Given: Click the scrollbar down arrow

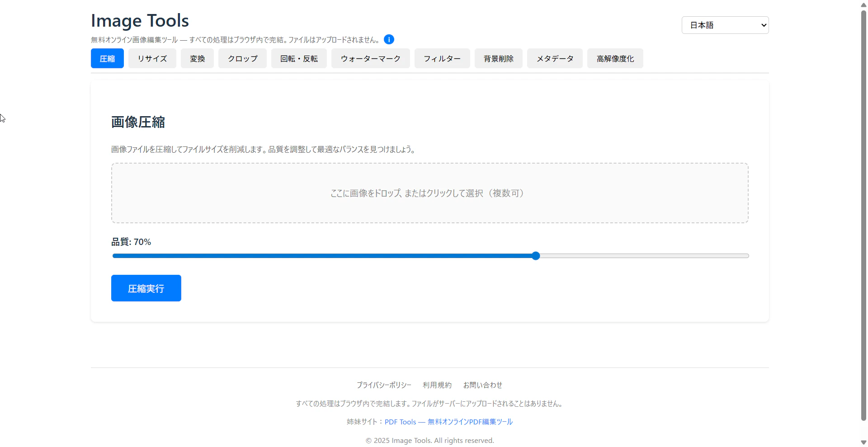Looking at the screenshot, I should 863,442.
